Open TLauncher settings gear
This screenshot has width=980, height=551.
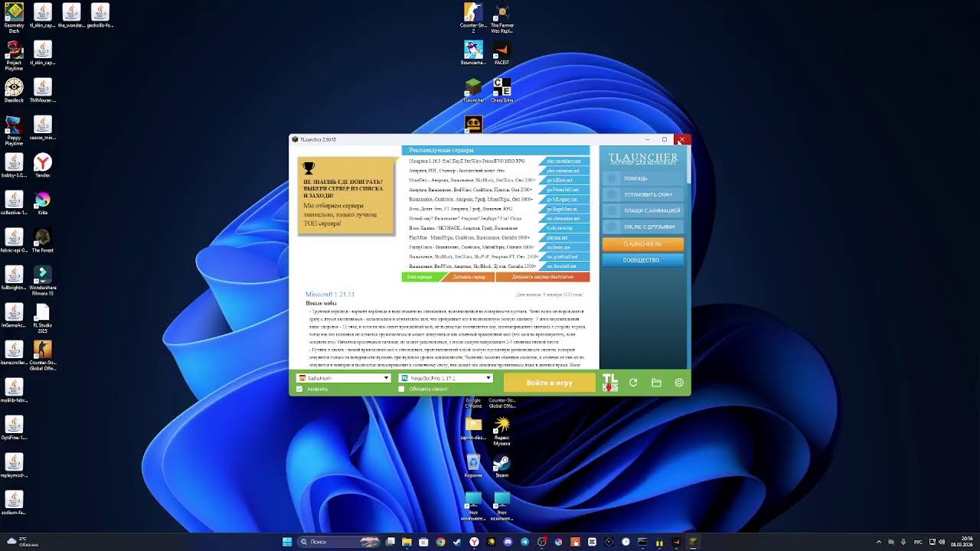click(x=679, y=383)
